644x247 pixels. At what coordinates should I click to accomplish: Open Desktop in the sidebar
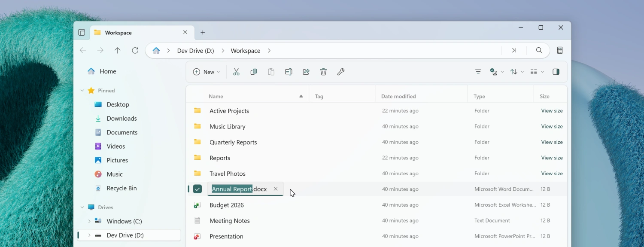(x=129, y=104)
